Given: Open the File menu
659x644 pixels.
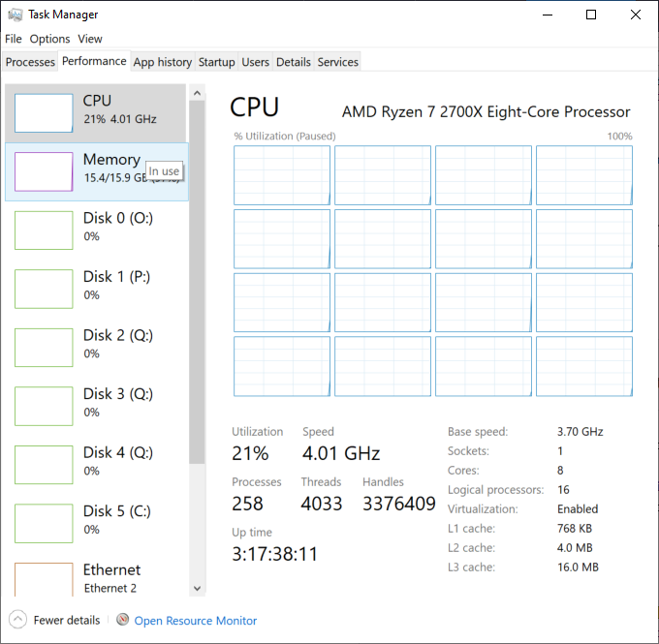Looking at the screenshot, I should point(13,39).
